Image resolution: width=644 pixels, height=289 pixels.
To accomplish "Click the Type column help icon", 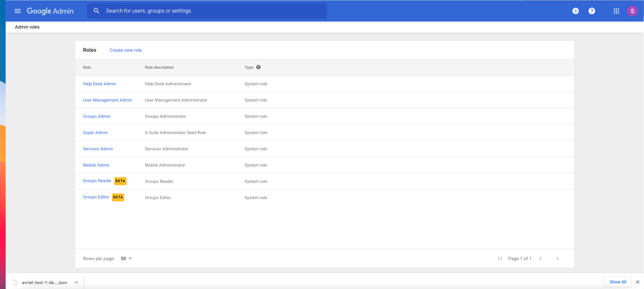I will pyautogui.click(x=259, y=67).
